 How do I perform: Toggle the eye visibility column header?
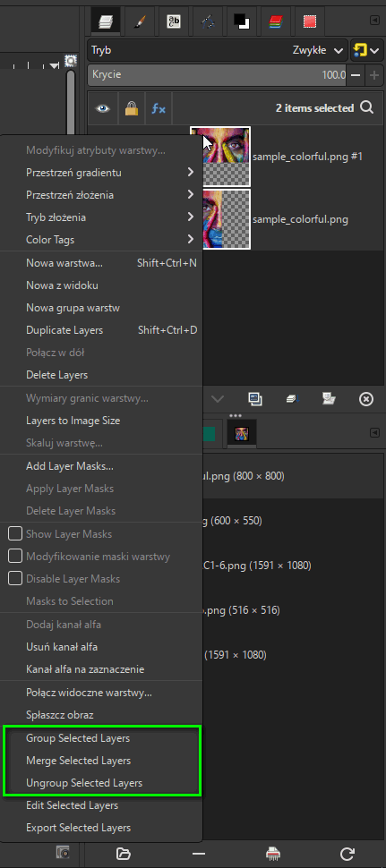tap(103, 108)
